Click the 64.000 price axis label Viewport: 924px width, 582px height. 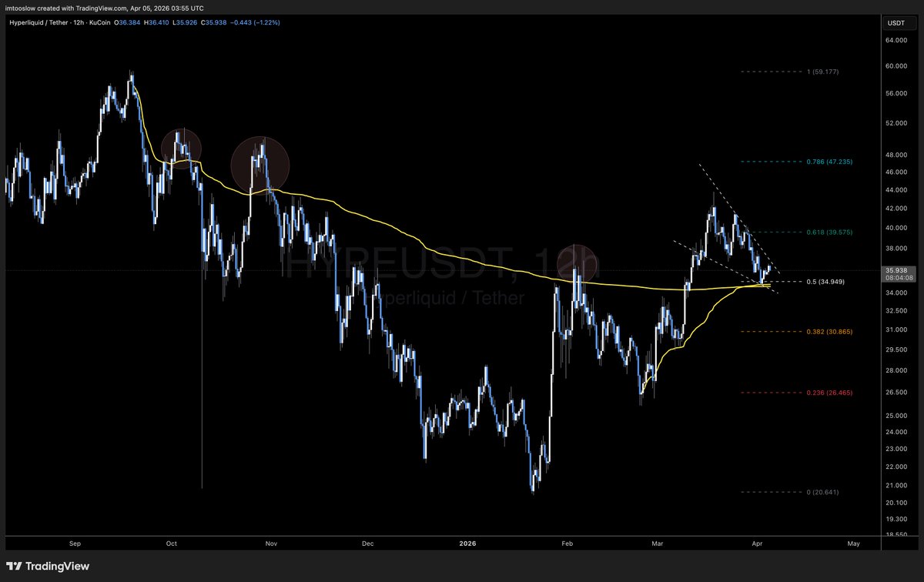897,42
